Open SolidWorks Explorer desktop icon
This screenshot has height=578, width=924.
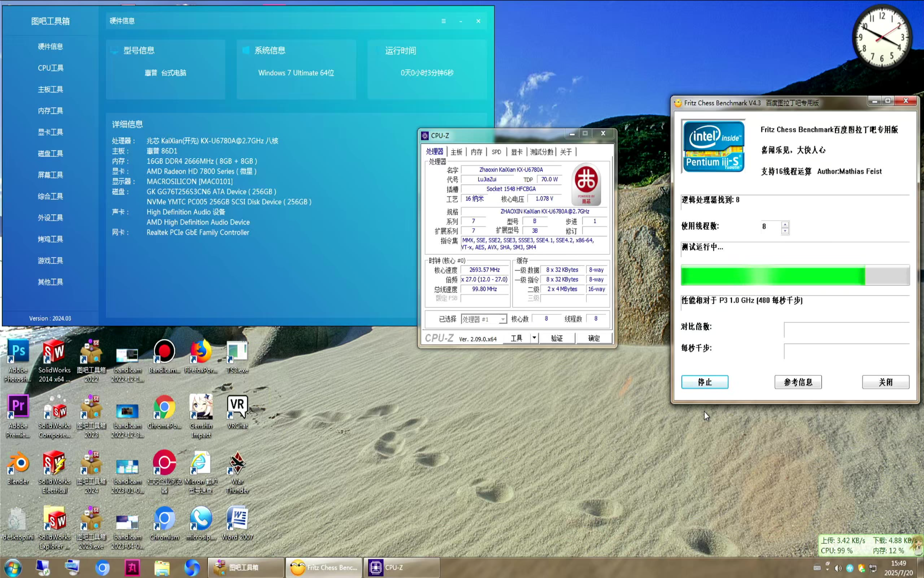54,527
